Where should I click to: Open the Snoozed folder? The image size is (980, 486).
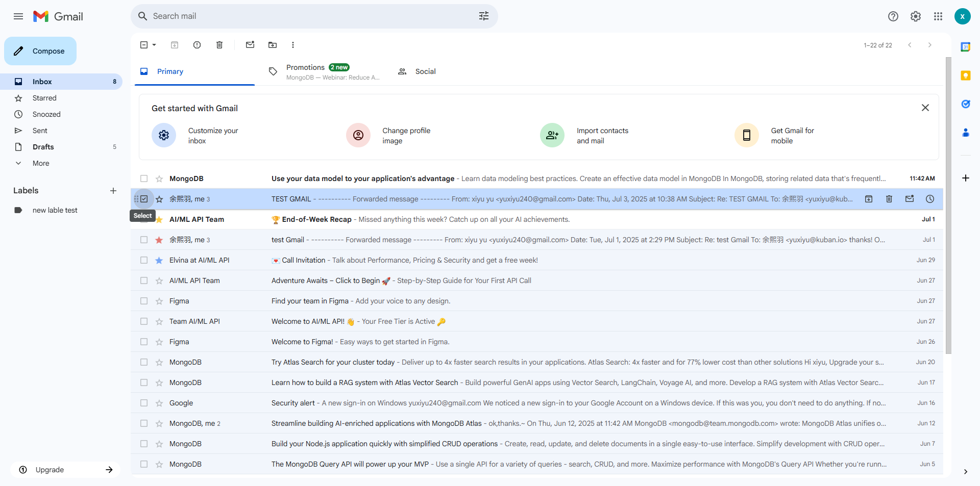pyautogui.click(x=61, y=114)
